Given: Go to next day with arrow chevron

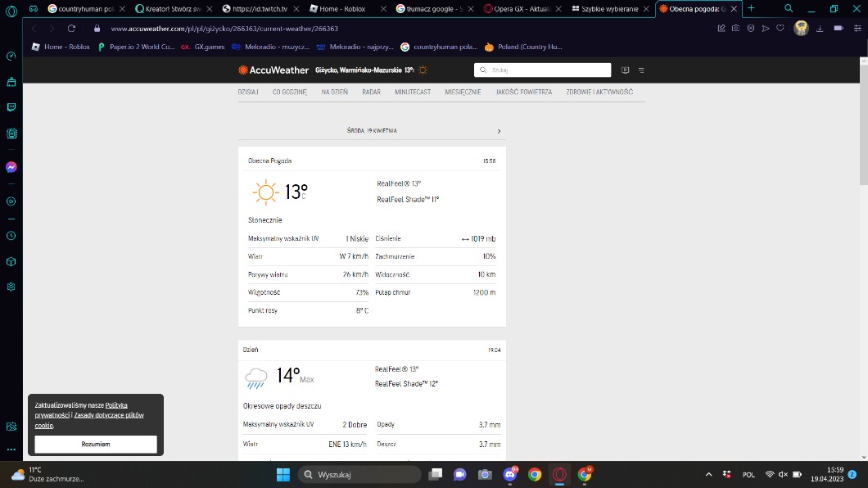Looking at the screenshot, I should [x=499, y=131].
